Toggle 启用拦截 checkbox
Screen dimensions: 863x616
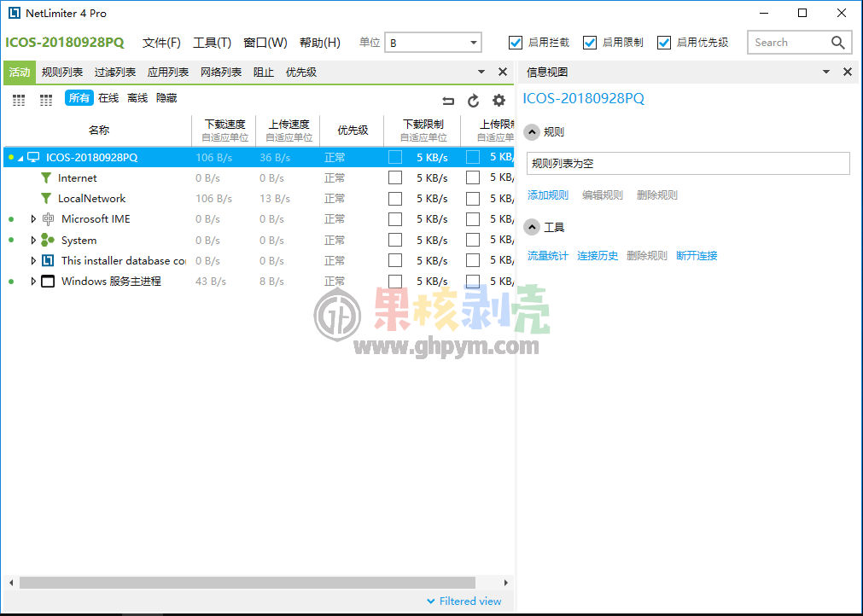pos(516,43)
